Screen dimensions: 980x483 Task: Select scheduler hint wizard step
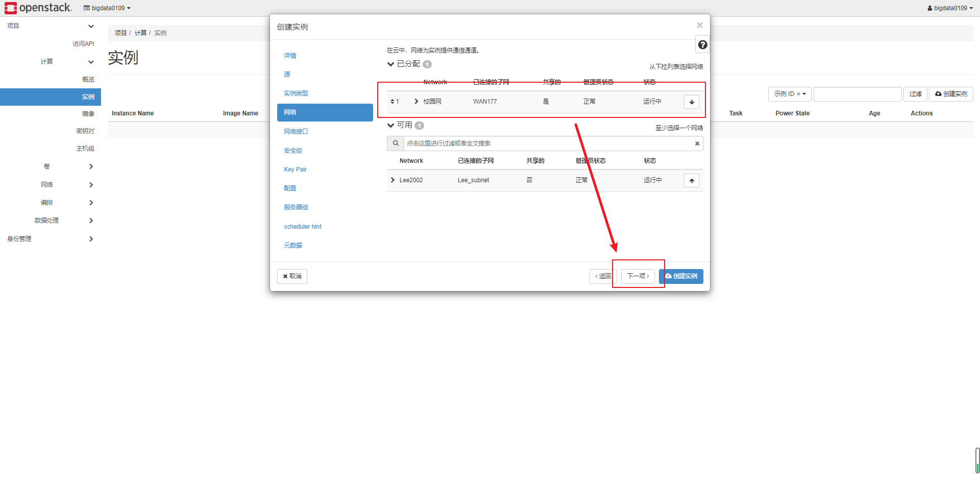click(325, 227)
